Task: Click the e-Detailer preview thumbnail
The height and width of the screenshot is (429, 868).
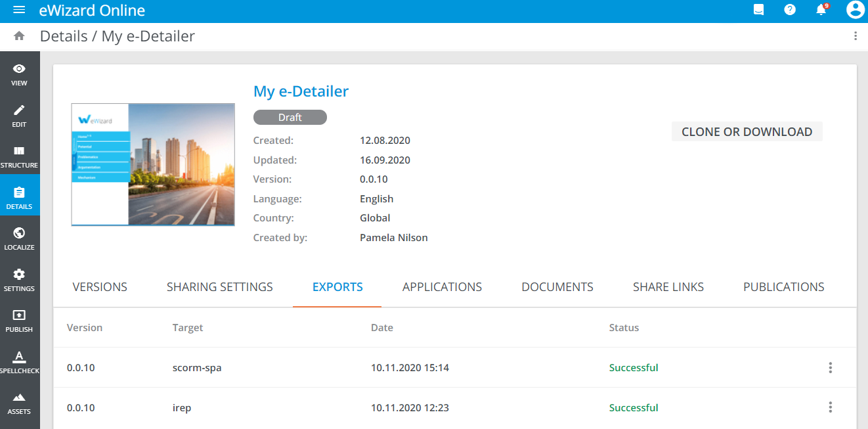Action: point(153,164)
